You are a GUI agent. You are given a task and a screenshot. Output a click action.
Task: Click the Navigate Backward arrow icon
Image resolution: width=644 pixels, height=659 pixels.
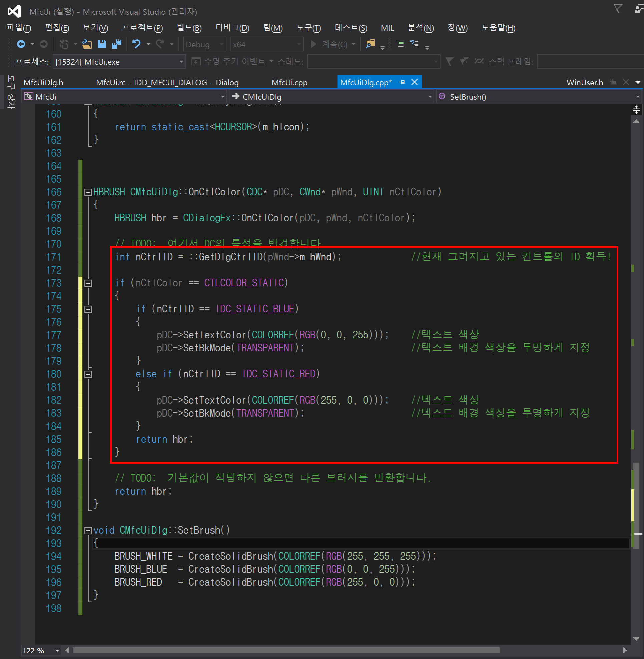pos(21,44)
